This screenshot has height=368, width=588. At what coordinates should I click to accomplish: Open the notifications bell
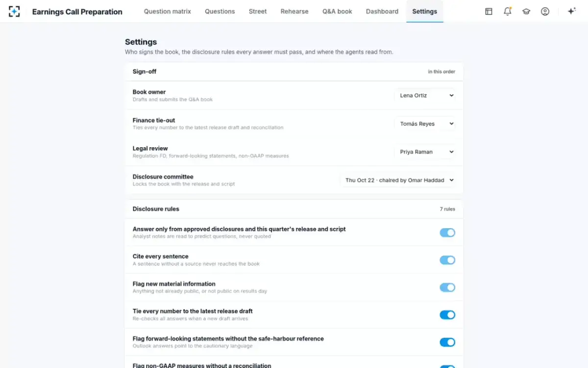[508, 11]
